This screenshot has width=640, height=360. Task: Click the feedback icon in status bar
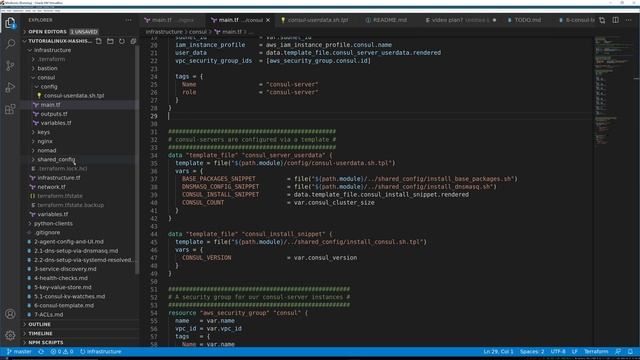click(x=618, y=351)
